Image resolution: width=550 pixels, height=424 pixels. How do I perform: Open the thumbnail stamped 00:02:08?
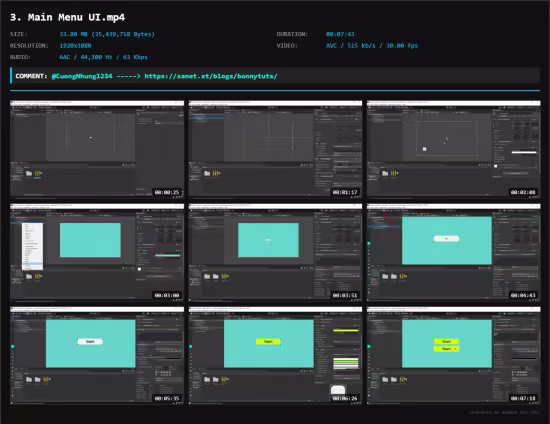454,149
